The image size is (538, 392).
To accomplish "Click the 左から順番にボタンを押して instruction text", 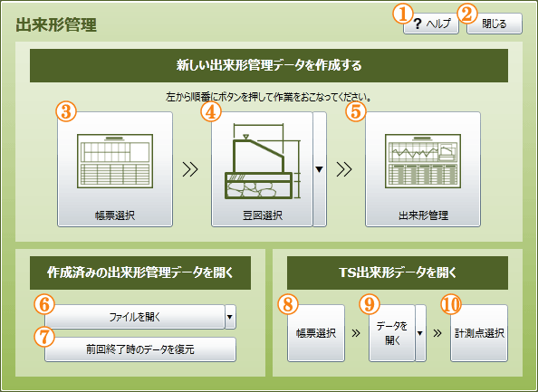I will 268,97.
